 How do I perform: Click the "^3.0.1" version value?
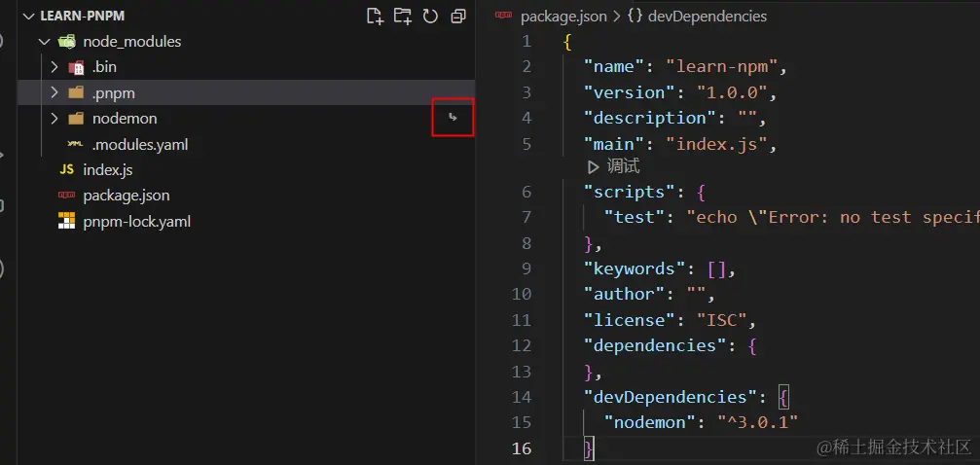(x=757, y=422)
